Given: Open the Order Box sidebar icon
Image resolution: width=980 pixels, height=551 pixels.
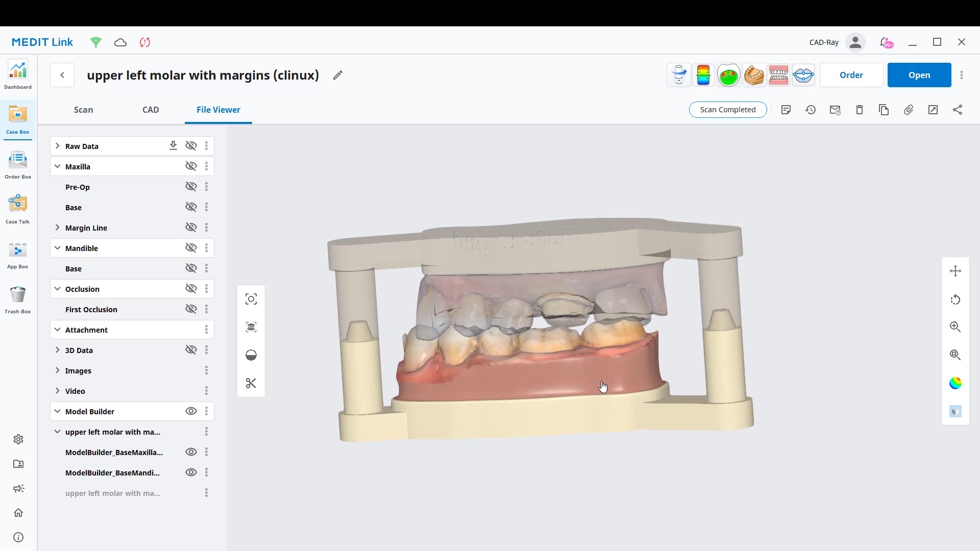Looking at the screenshot, I should coord(18,165).
